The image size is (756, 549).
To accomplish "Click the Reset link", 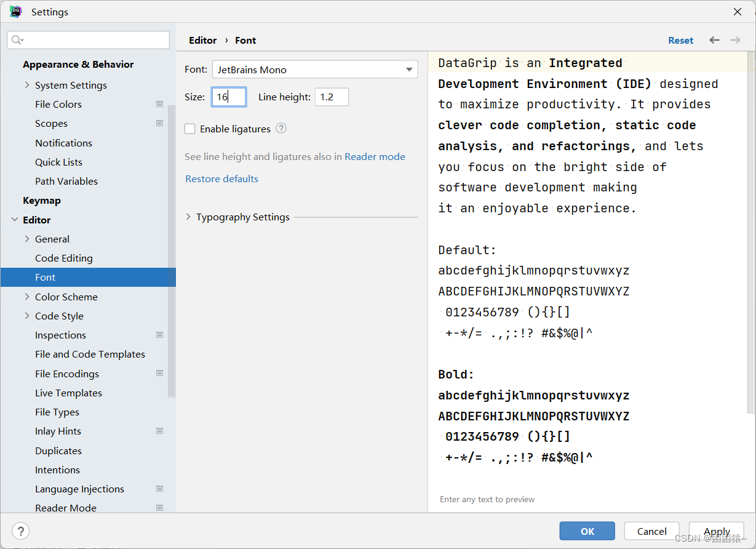I will (x=681, y=40).
